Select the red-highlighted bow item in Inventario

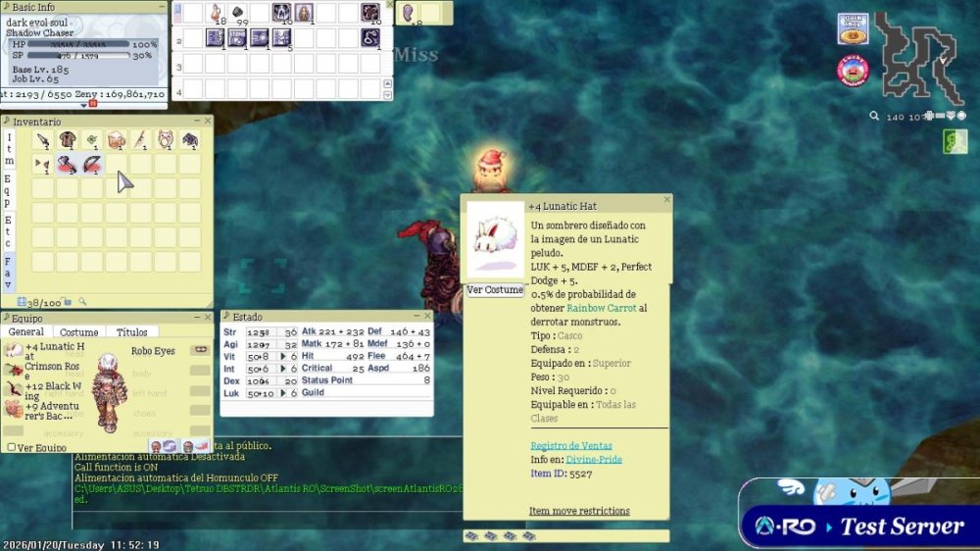pos(92,165)
